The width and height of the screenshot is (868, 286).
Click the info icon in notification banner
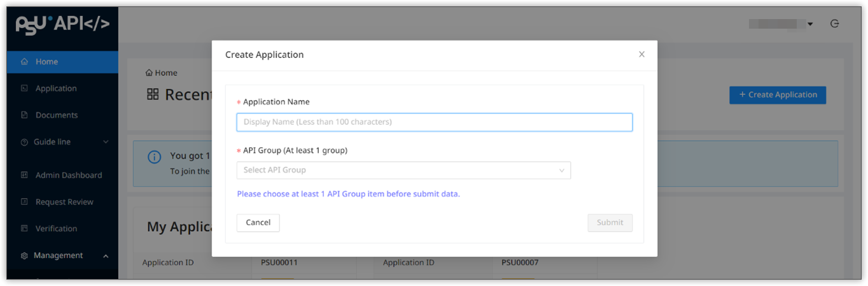[154, 157]
